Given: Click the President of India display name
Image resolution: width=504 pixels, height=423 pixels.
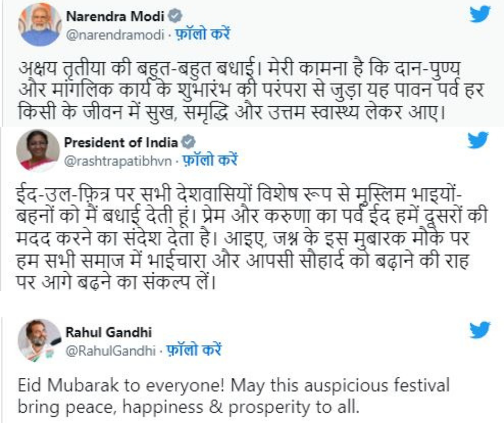Looking at the screenshot, I should tap(121, 143).
